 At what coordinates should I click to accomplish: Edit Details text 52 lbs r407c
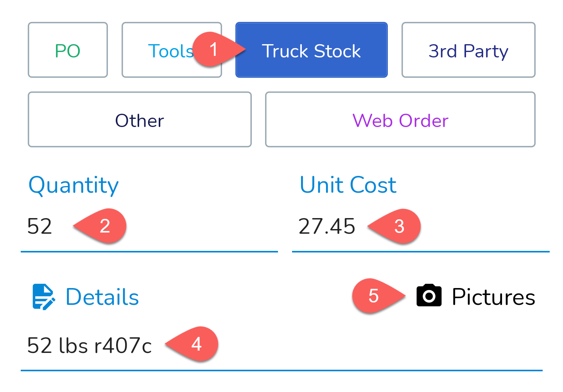click(x=281, y=345)
